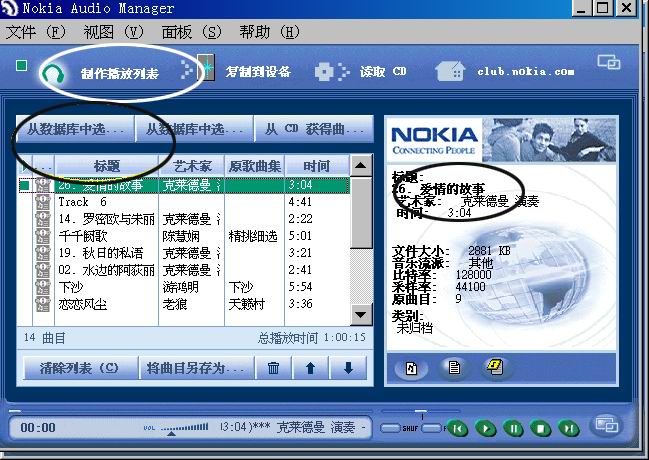Click the document list icon under track info
This screenshot has height=460, width=649.
[454, 367]
